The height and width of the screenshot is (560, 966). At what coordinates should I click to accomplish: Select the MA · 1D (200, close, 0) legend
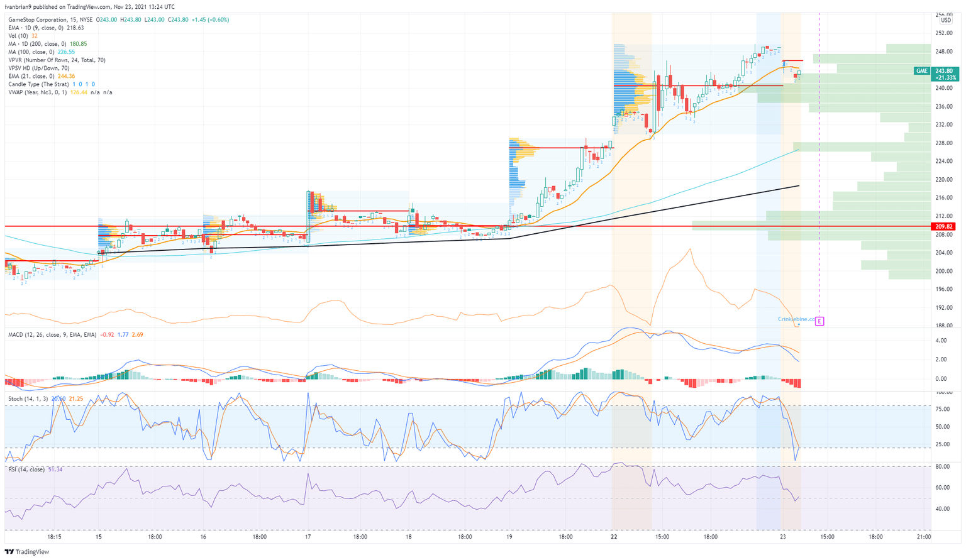(48, 44)
